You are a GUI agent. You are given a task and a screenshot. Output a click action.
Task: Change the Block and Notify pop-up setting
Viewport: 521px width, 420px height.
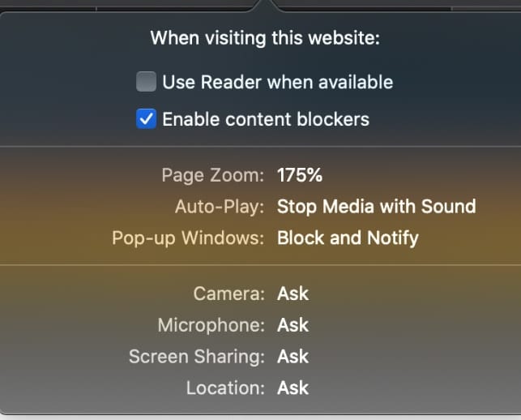[348, 238]
